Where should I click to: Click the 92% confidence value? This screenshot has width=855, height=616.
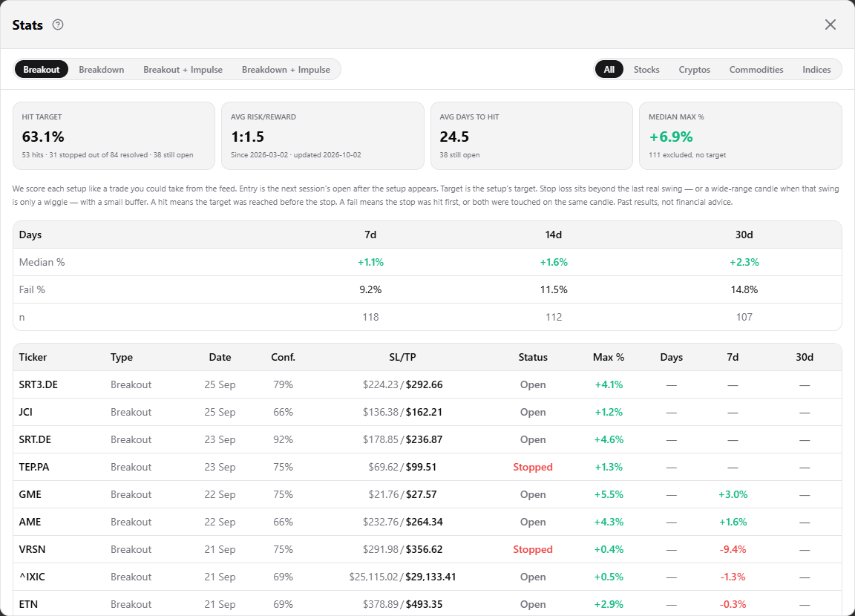283,439
